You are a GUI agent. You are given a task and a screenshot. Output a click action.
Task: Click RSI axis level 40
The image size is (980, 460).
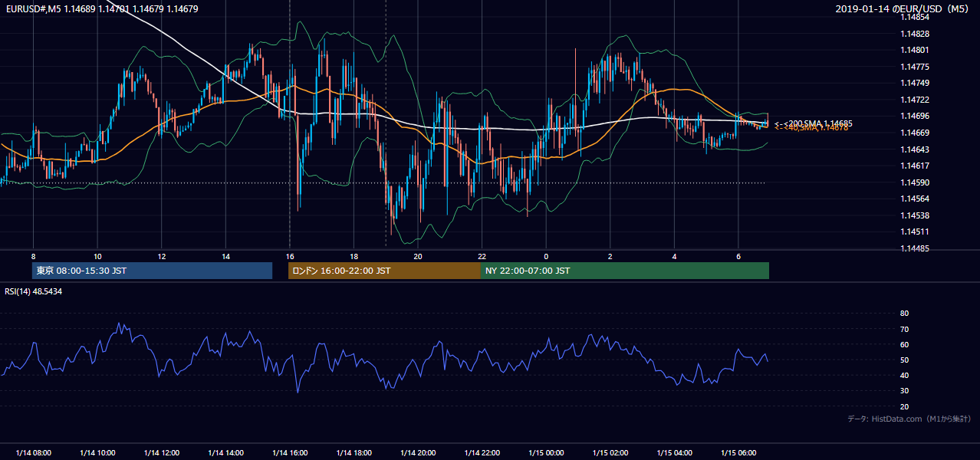pos(904,375)
